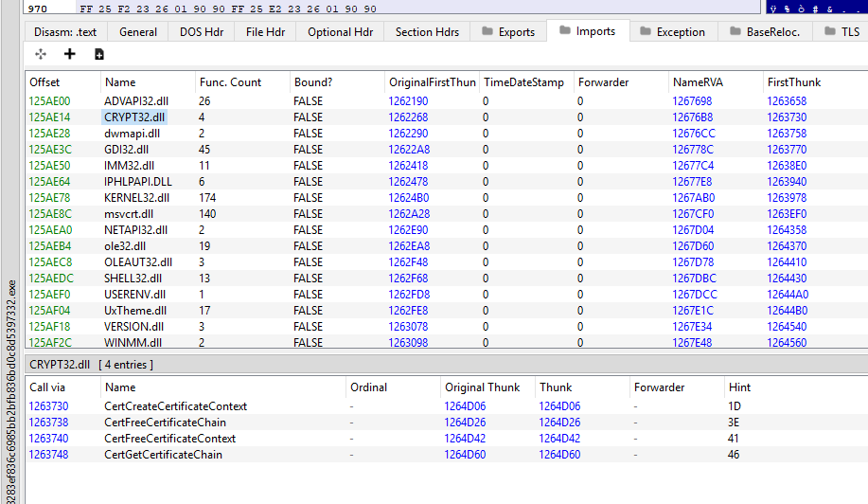Viewport: 868px width, 504px height.
Task: Select the CertGetCertificateChain function row
Action: pos(446,455)
